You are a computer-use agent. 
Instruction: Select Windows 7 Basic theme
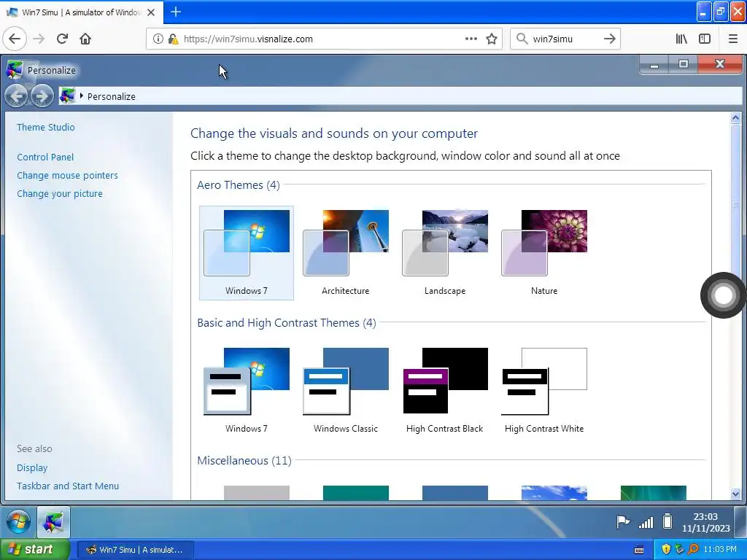[x=247, y=391]
